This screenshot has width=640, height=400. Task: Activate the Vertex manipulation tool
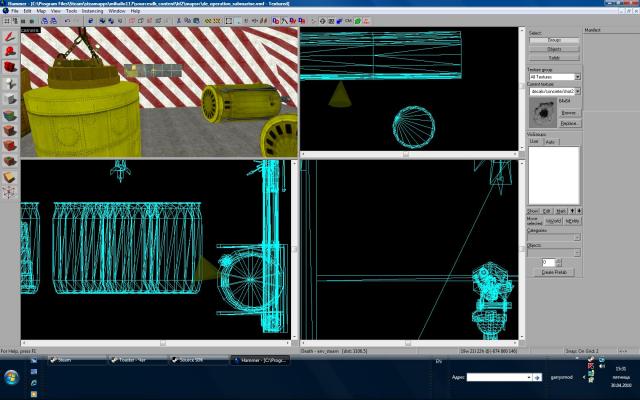click(x=9, y=192)
